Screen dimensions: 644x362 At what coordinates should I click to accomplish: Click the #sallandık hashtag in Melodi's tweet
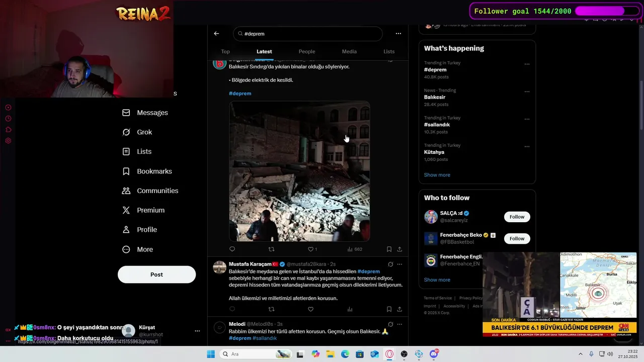(x=265, y=338)
